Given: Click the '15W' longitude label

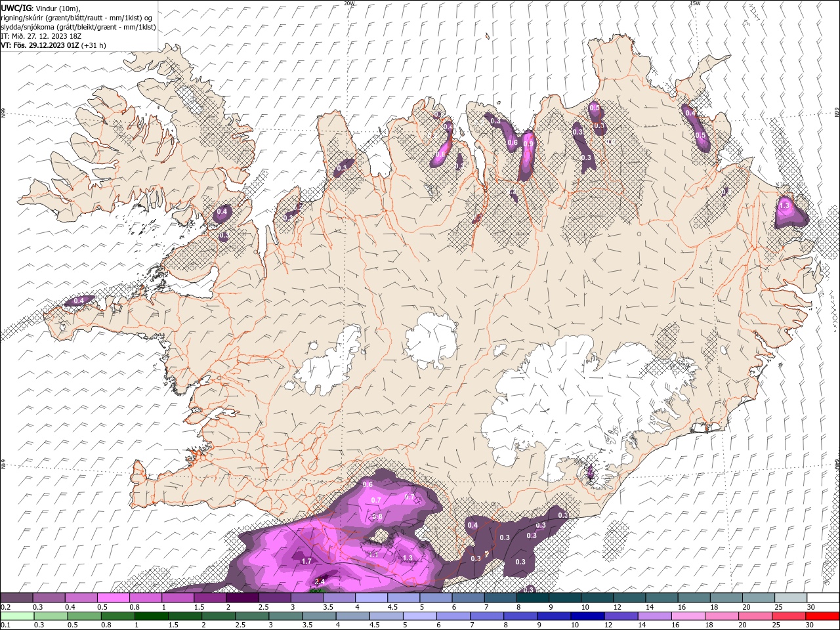Looking at the screenshot, I should coord(694,3).
